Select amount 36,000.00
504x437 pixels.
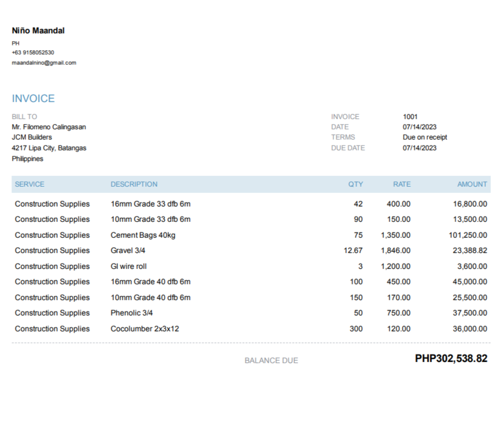pyautogui.click(x=470, y=329)
